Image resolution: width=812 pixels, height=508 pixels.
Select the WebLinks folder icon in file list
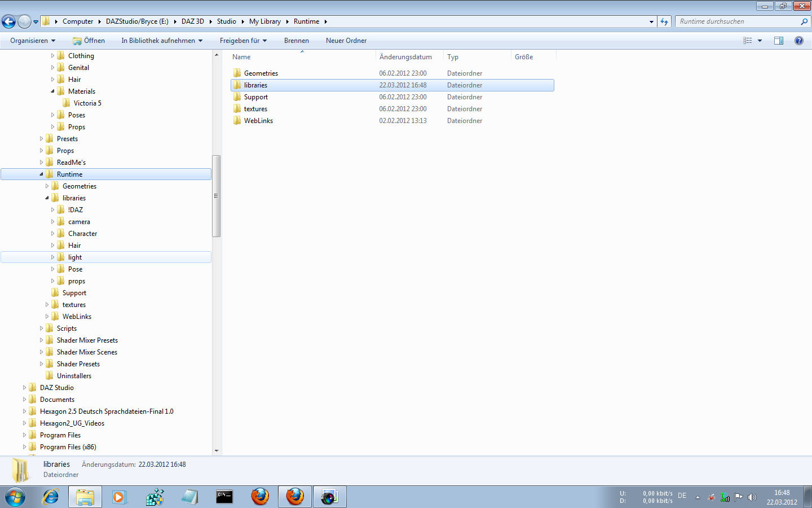pyautogui.click(x=237, y=121)
